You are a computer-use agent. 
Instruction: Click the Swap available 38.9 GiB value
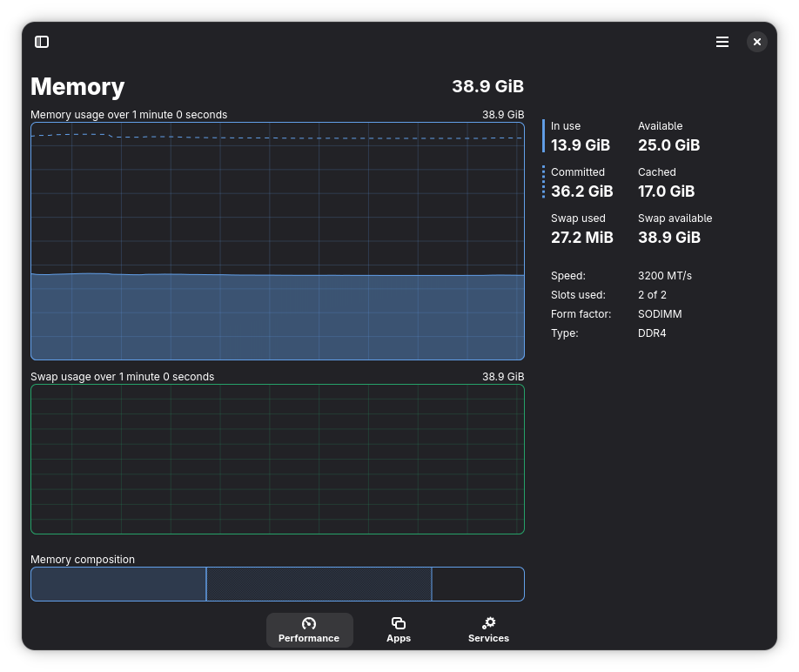pyautogui.click(x=669, y=238)
